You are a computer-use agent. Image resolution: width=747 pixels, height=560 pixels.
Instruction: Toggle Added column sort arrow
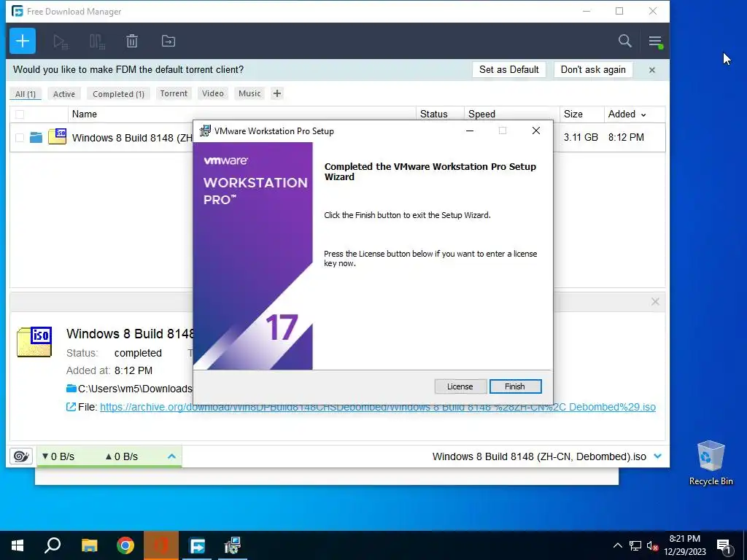tap(643, 114)
